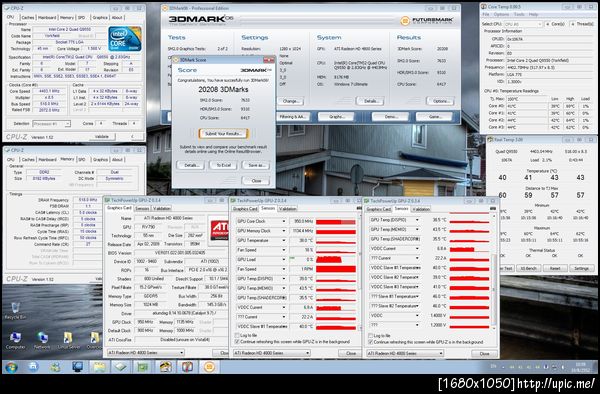Viewport: 600px width, 394px height.
Task: Open the Computer desktop icon
Action: 15,340
